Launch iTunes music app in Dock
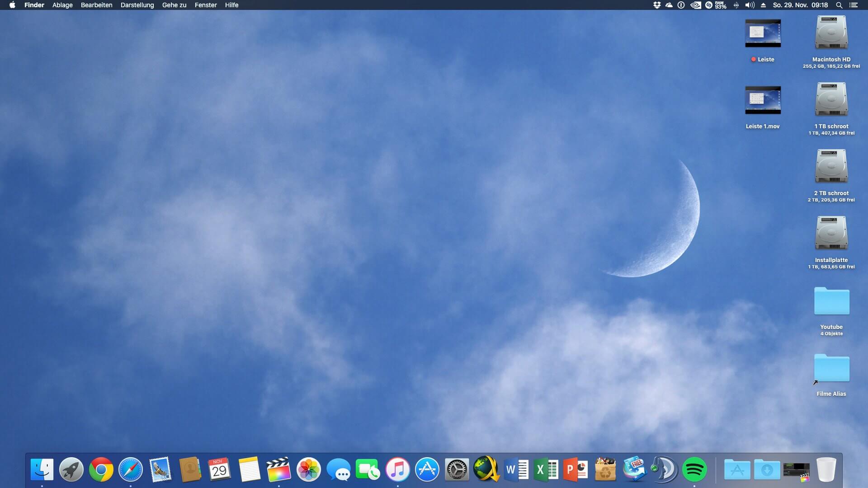The image size is (868, 488). [397, 470]
